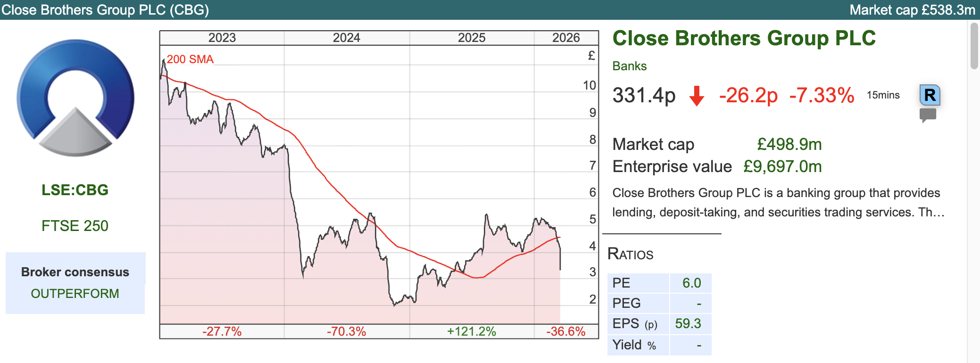Select the 2024 year column header
Image resolution: width=980 pixels, height=363 pixels.
347,38
